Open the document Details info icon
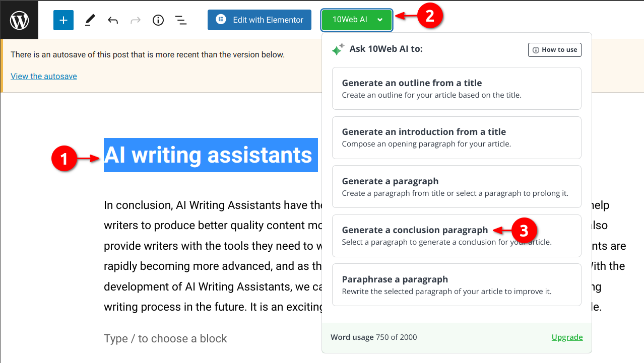This screenshot has height=363, width=644. pos(158,20)
